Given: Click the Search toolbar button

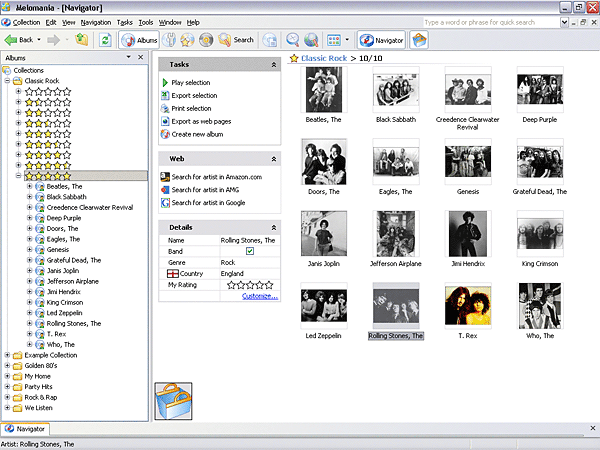Looking at the screenshot, I should pos(235,40).
